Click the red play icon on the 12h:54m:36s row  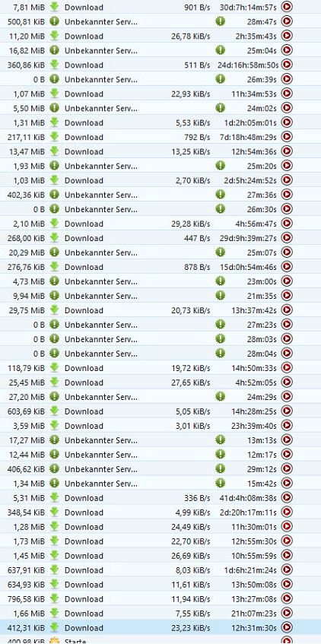(x=287, y=151)
